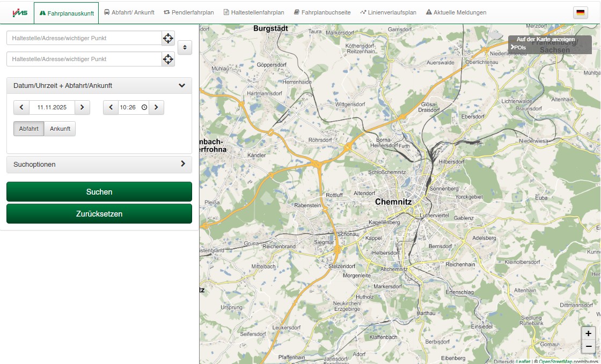Image resolution: width=601 pixels, height=364 pixels.
Task: Zoom out on the map
Action: (x=588, y=346)
